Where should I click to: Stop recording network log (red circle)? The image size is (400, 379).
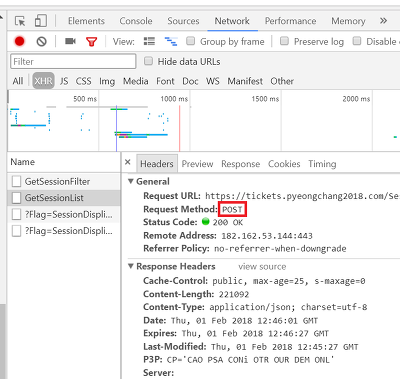coord(20,41)
